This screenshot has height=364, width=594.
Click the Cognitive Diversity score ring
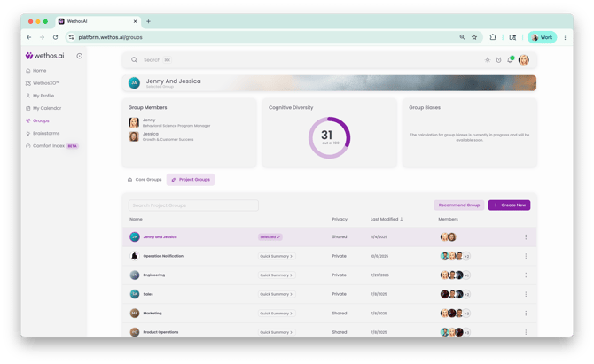click(x=329, y=137)
